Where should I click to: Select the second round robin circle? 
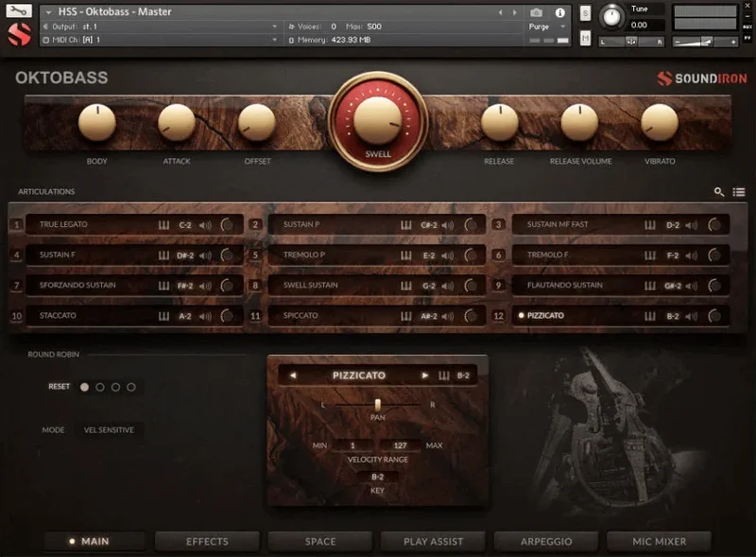pyautogui.click(x=100, y=387)
